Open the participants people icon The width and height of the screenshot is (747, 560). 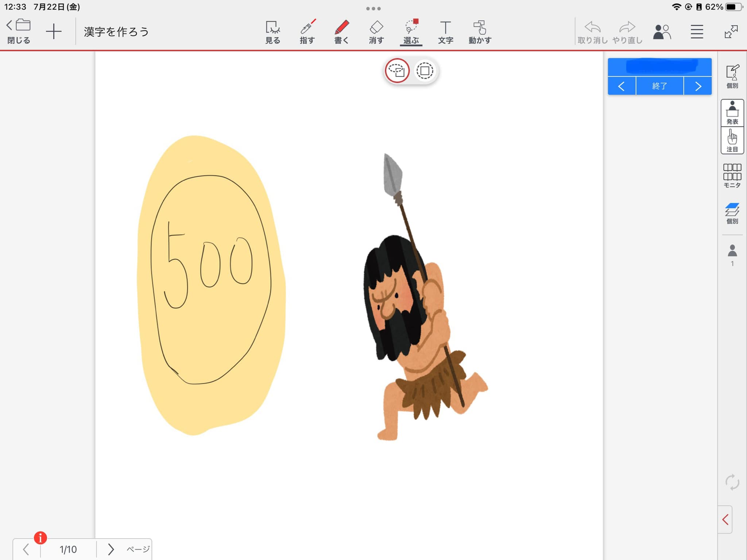coord(662,32)
